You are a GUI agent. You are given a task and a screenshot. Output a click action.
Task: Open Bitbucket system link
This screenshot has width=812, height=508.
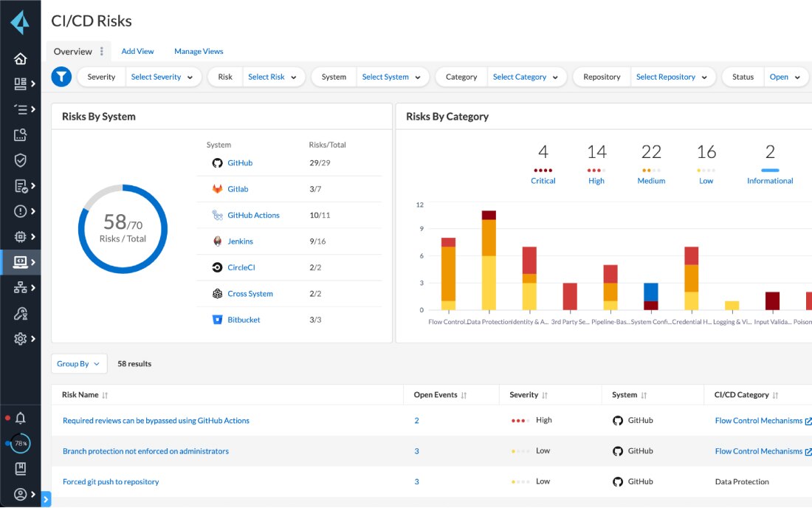pos(244,320)
